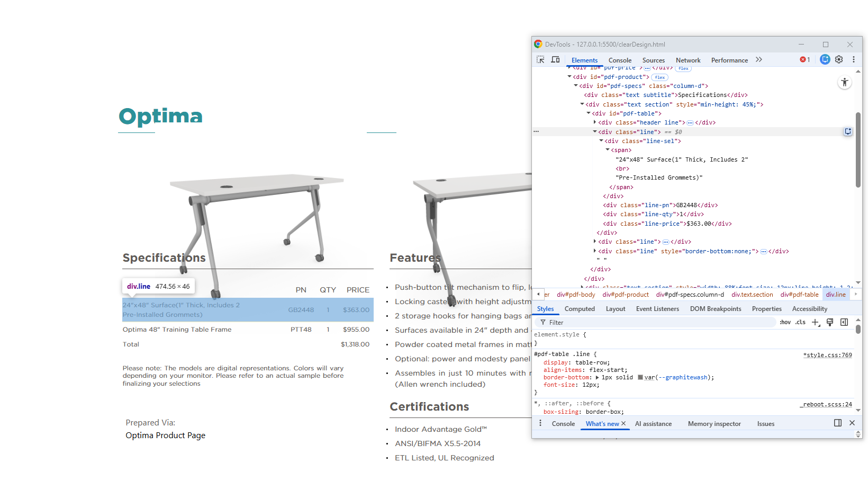868x480 pixels.
Task: Close the What's new drawer tab
Action: (x=623, y=423)
